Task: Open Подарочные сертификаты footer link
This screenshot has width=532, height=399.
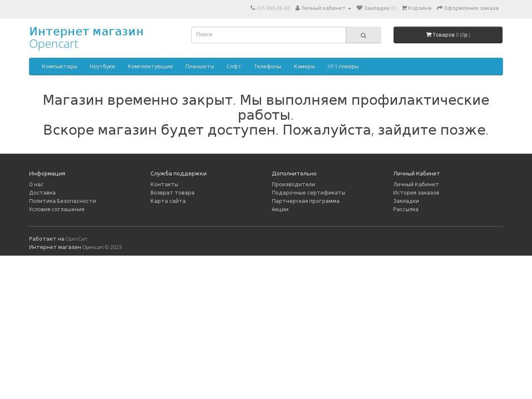Action: click(309, 193)
